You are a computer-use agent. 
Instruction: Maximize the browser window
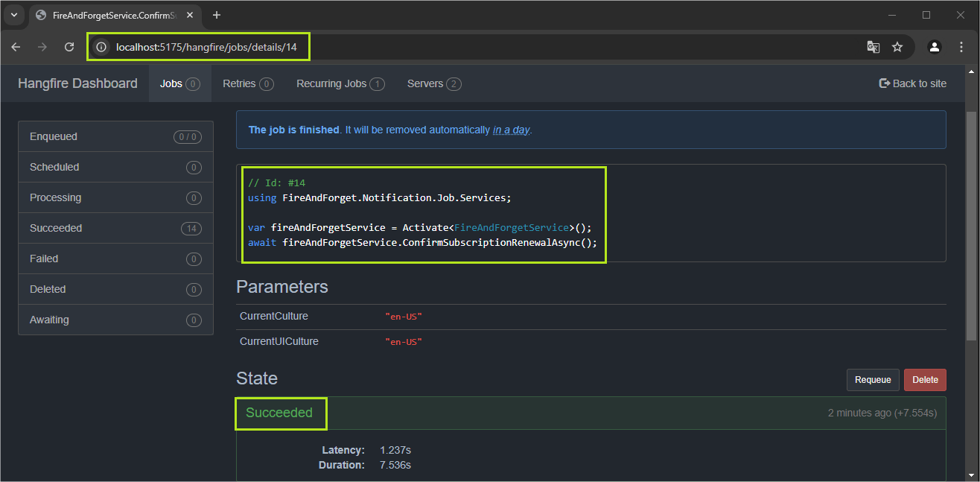[x=926, y=15]
